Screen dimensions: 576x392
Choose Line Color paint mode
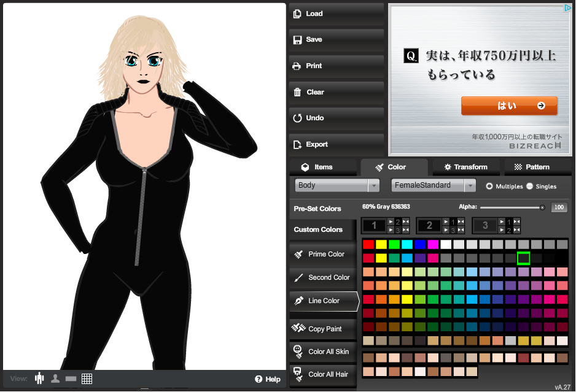point(323,301)
